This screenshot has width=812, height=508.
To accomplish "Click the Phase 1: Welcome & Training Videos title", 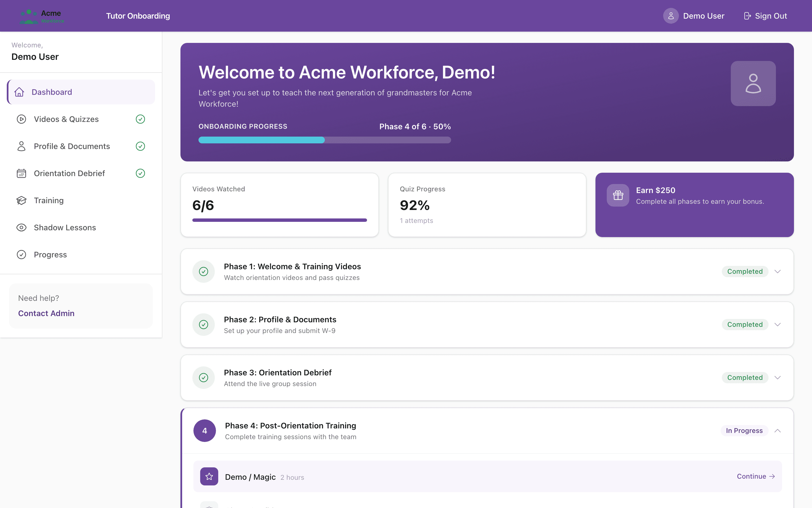I will click(292, 266).
